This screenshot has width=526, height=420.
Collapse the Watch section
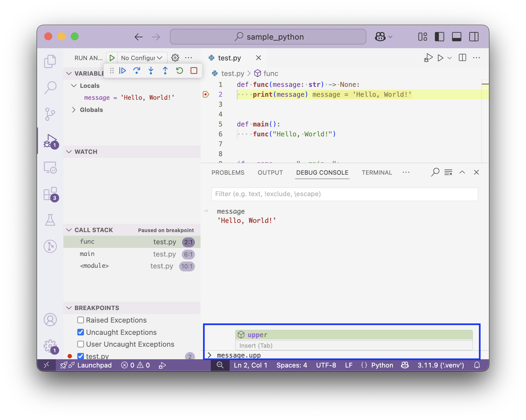69,152
